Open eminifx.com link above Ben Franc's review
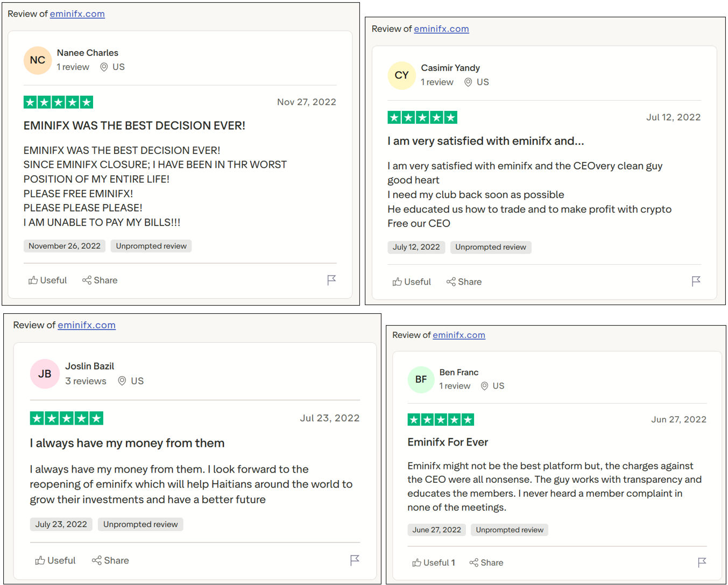 point(458,335)
